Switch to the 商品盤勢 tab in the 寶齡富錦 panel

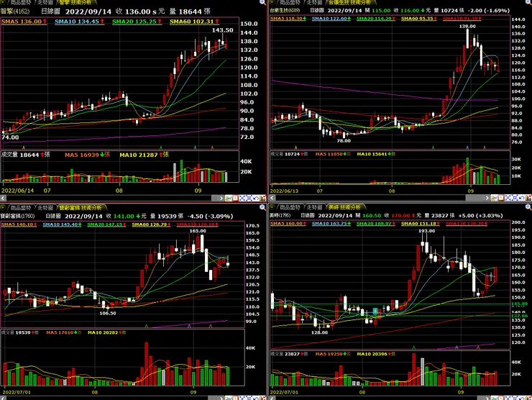pyautogui.click(x=21, y=207)
